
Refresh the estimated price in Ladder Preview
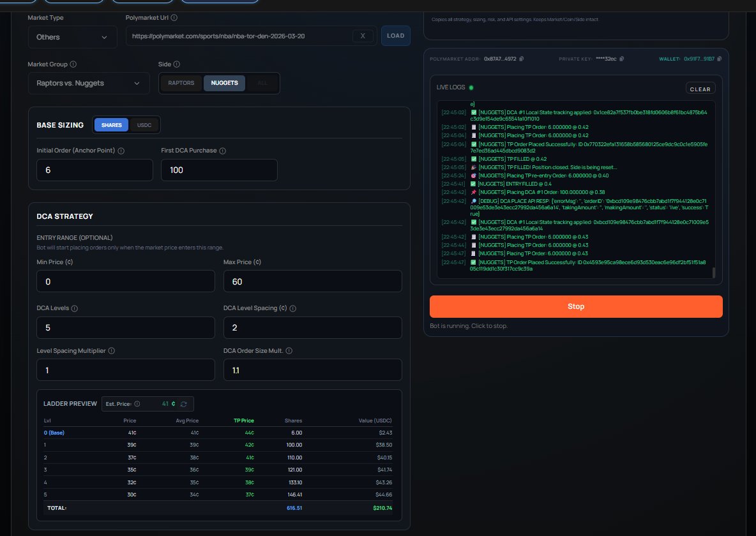[184, 404]
